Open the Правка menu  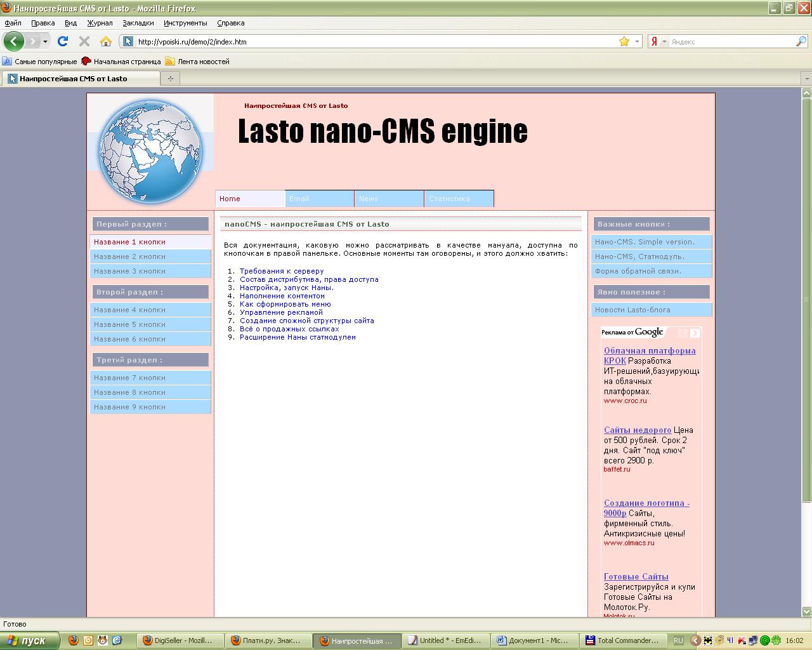[x=43, y=23]
